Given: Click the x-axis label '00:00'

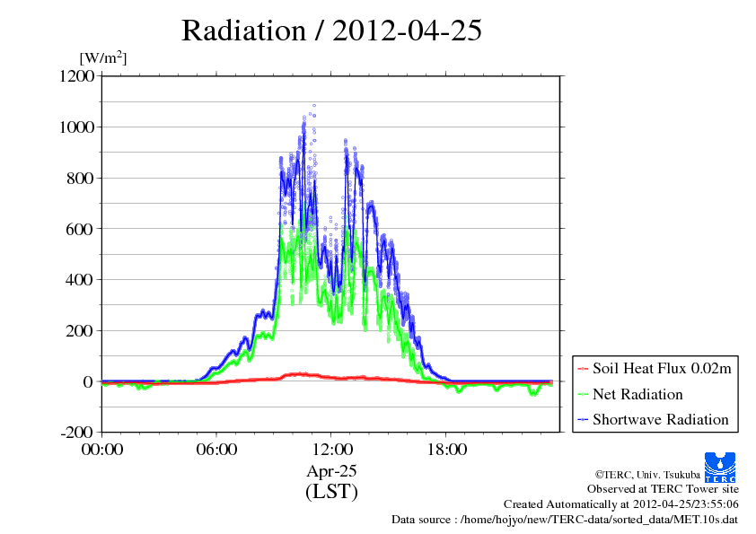Looking at the screenshot, I should [x=102, y=450].
